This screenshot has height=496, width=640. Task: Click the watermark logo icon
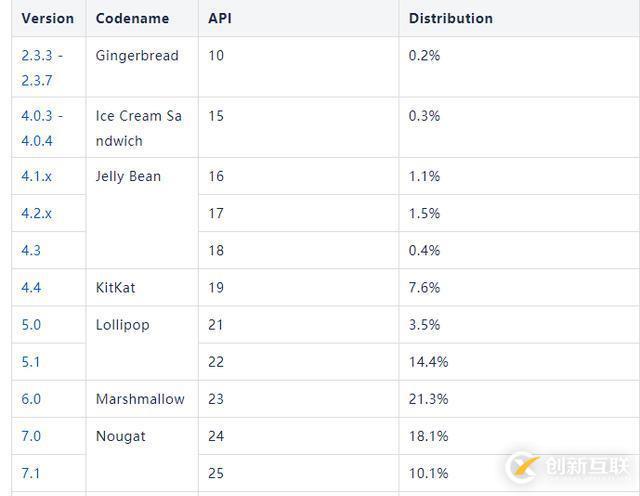coord(523,467)
